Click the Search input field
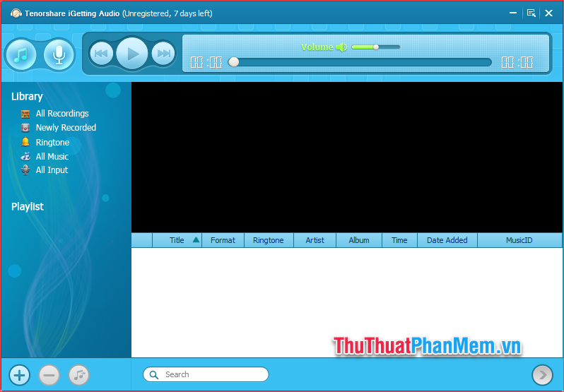The image size is (564, 392). click(206, 374)
